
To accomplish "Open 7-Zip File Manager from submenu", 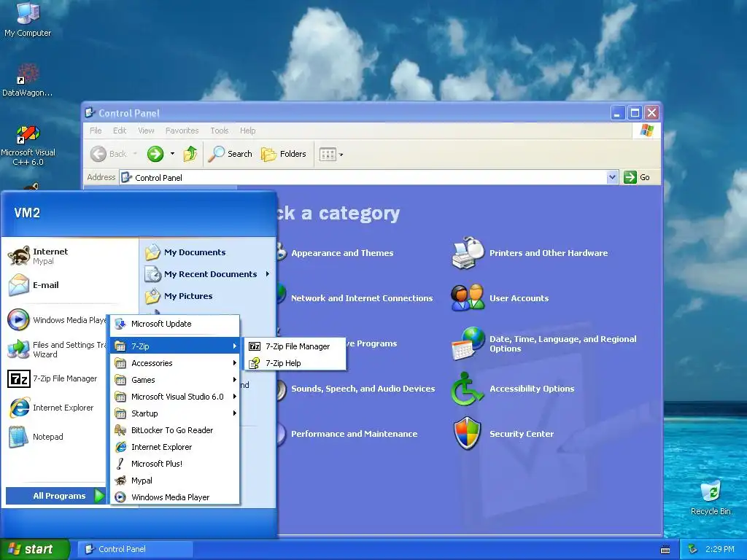I will pyautogui.click(x=295, y=346).
